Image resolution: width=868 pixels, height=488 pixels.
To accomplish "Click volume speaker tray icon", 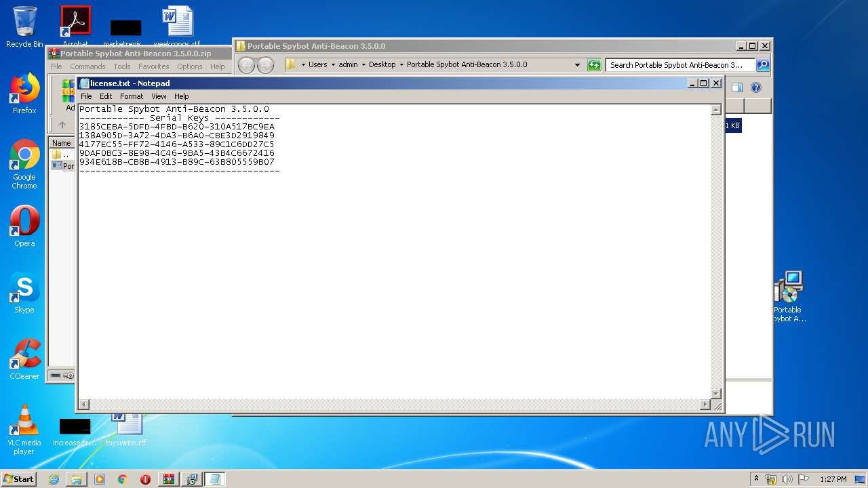I will click(787, 479).
